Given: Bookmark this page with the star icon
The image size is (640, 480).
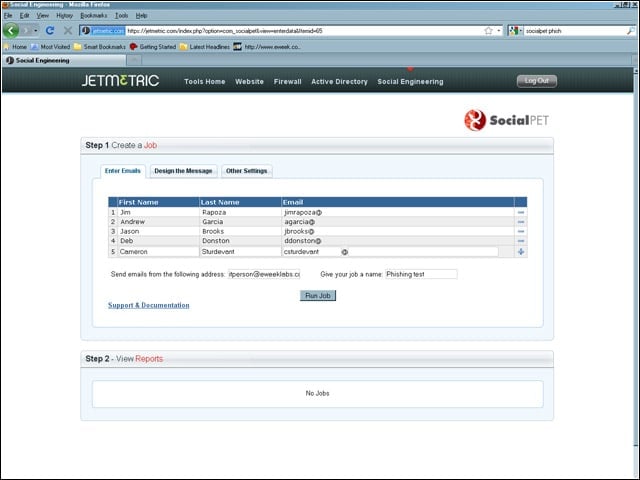Looking at the screenshot, I should (488, 31).
